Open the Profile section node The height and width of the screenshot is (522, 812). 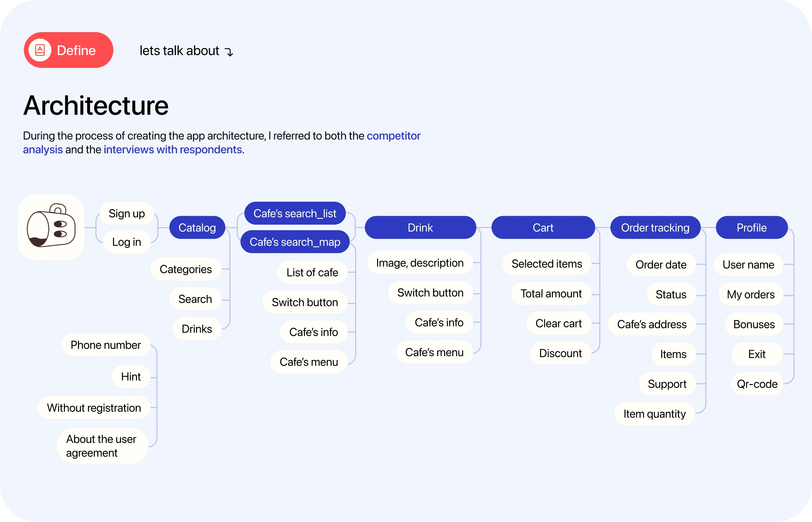751,227
